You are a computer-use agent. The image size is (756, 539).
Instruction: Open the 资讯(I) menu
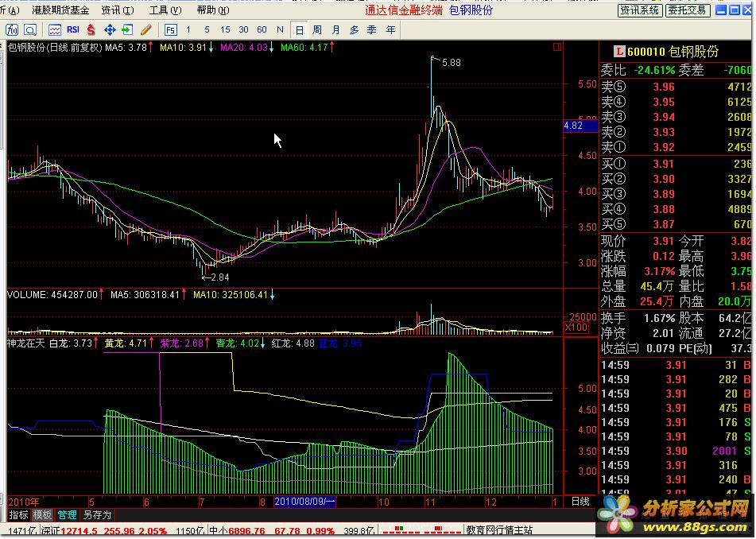click(117, 10)
